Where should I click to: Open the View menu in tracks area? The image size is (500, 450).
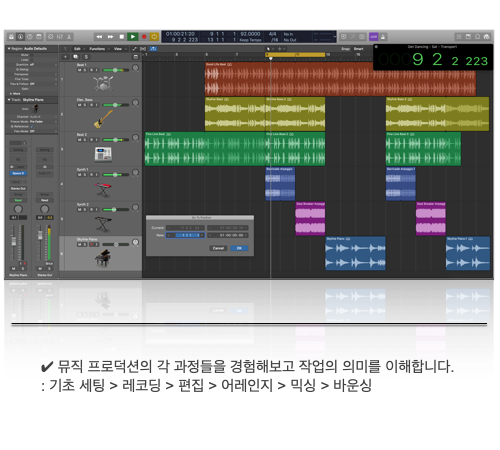tap(120, 49)
